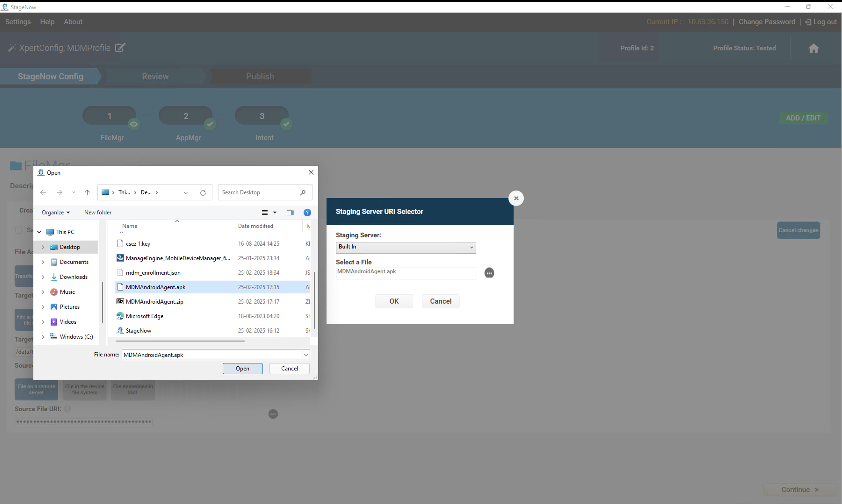Click the blue help question mark icon
842x504 pixels.
307,212
